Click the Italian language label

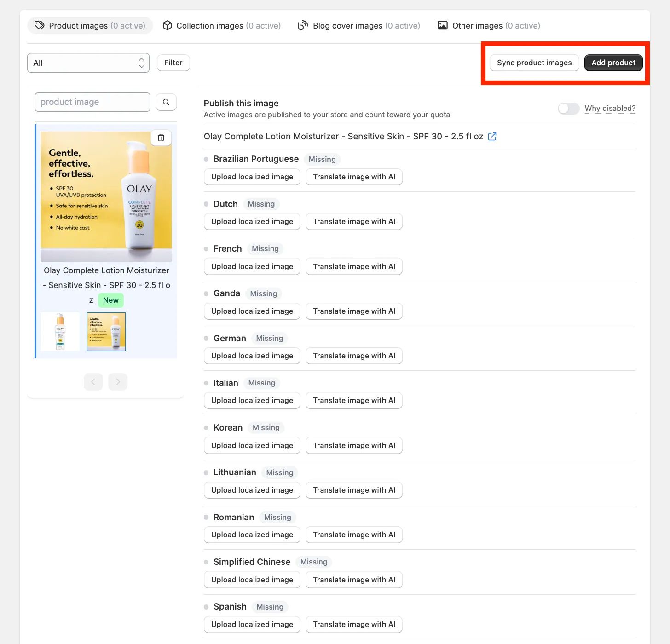[x=226, y=383]
